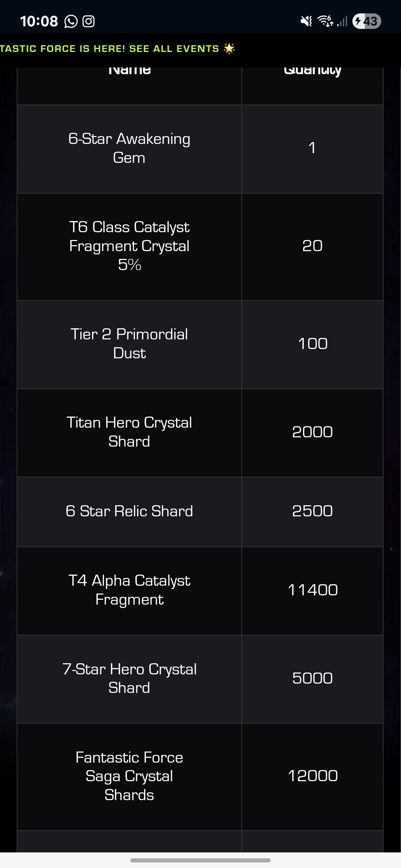The width and height of the screenshot is (401, 868).
Task: Select the Tier 2 Primordial Dust cell
Action: 129,345
